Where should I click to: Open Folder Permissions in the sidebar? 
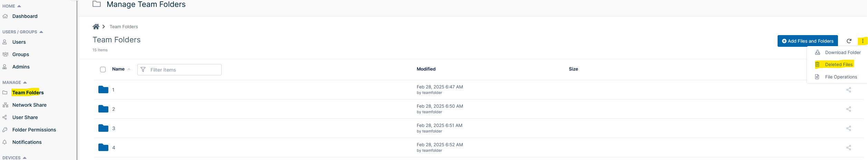pos(34,130)
